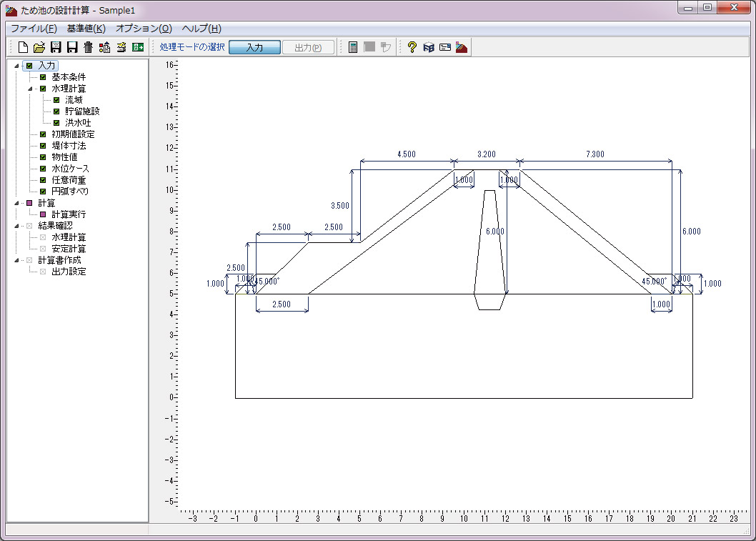Select the 水理計算 item under 結果確認
Viewport: 756px width, 541px height.
point(69,237)
